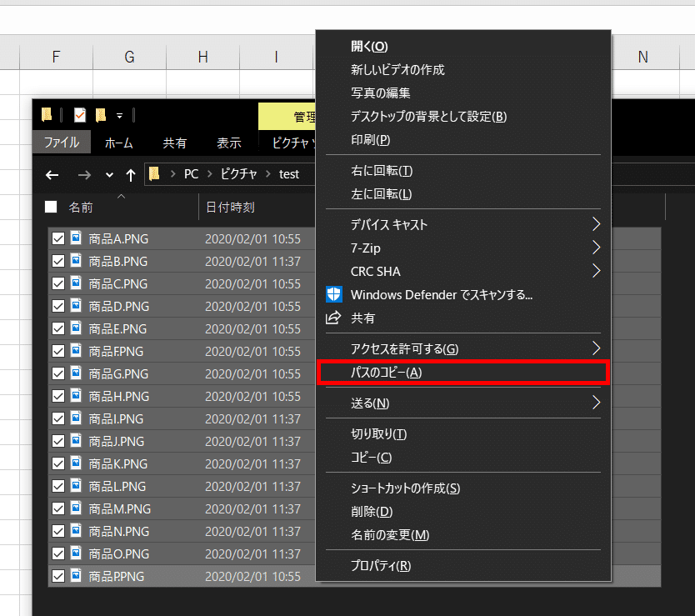Go back with the left arrow button
Screen dimensions: 695x616
(x=52, y=175)
